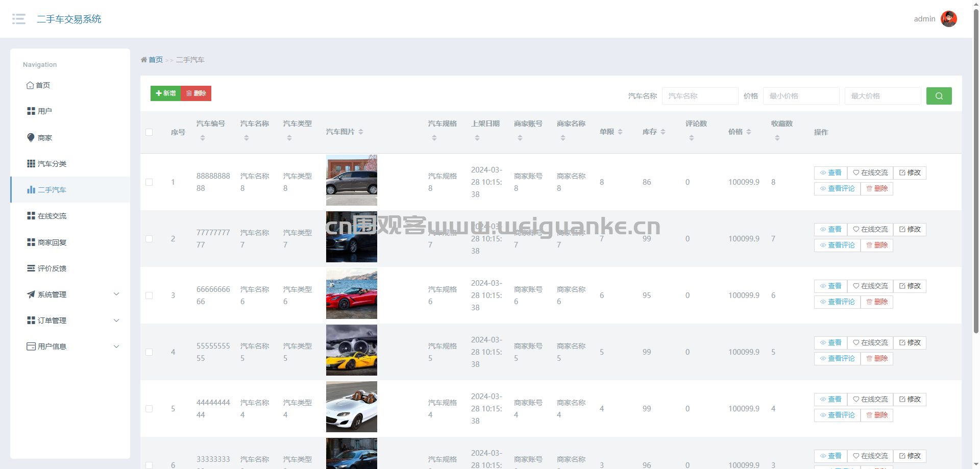Open the red convertible thumbnail, row 3
The width and height of the screenshot is (980, 469).
coord(352,293)
